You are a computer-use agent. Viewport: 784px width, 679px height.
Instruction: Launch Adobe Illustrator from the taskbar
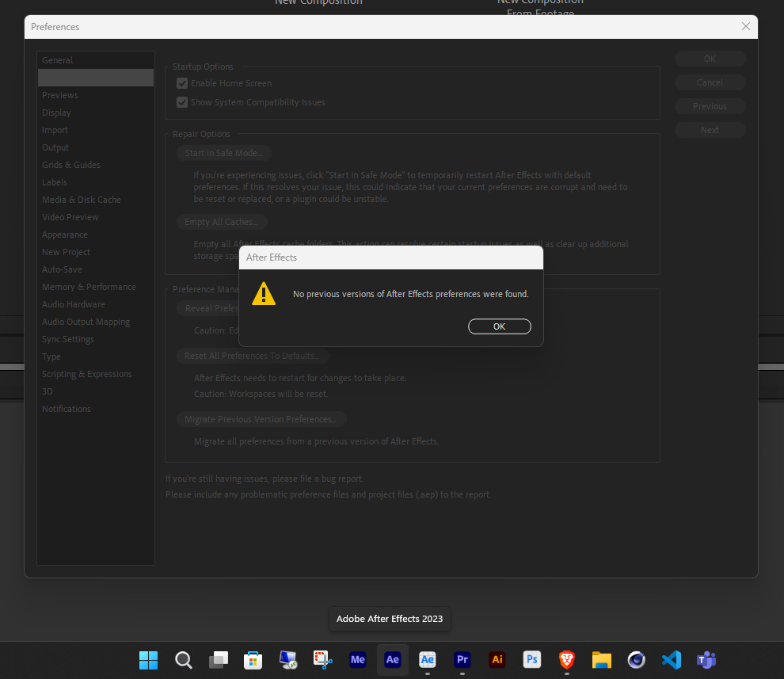(497, 659)
